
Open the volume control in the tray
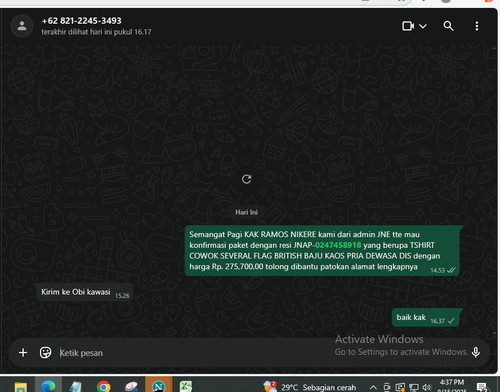click(x=427, y=387)
